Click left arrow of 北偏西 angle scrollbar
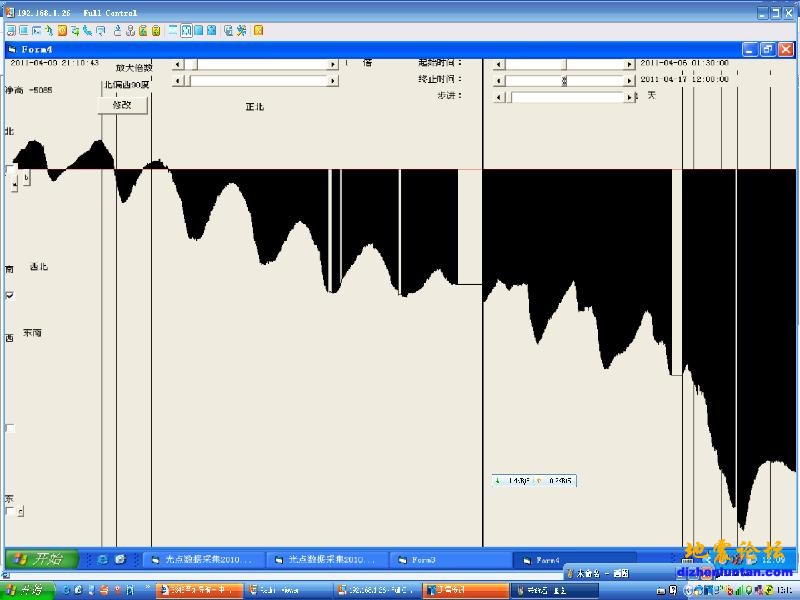 [x=178, y=81]
